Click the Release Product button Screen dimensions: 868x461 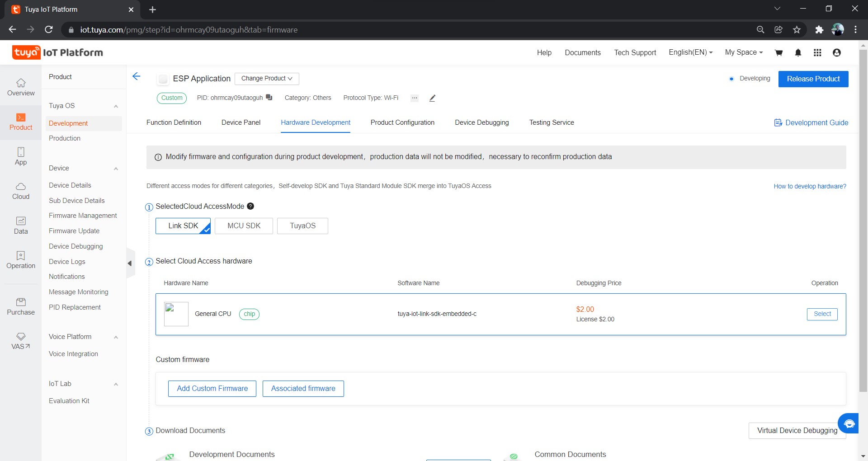click(x=813, y=79)
